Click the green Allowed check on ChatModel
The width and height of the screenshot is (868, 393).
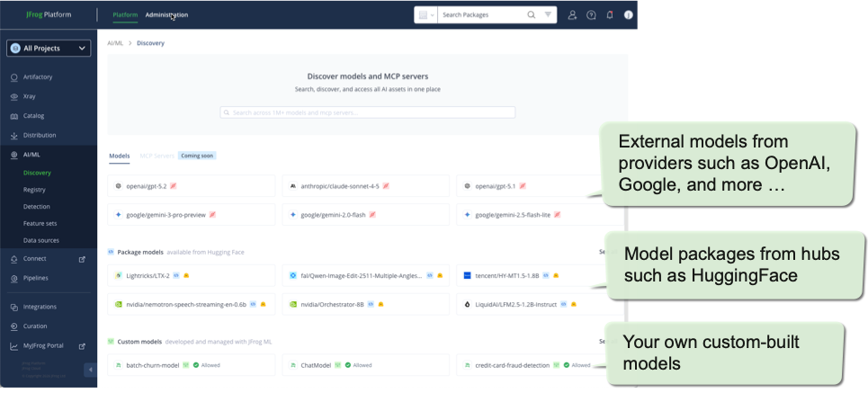tap(347, 365)
